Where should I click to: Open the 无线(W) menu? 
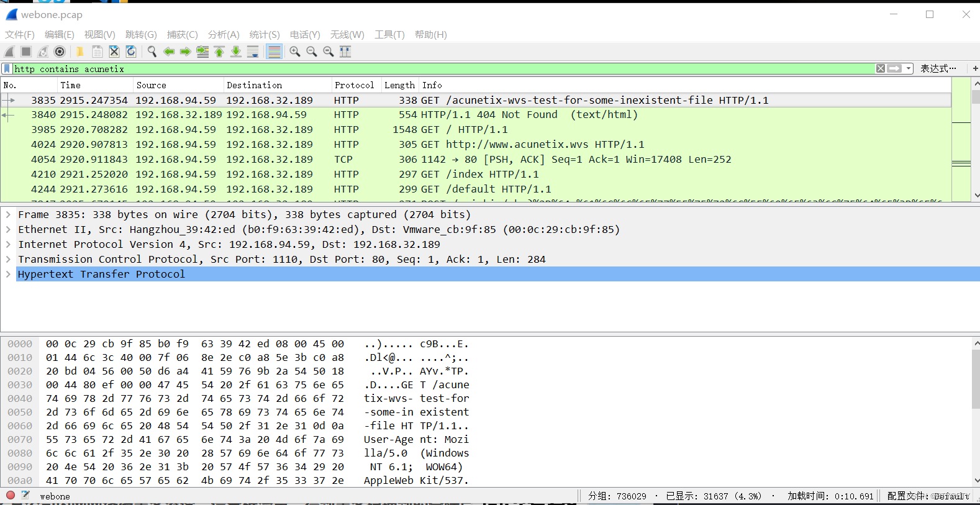pyautogui.click(x=347, y=35)
